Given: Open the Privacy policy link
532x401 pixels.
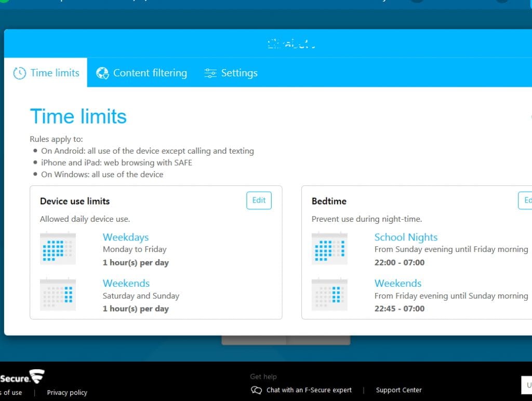Looking at the screenshot, I should tap(67, 393).
